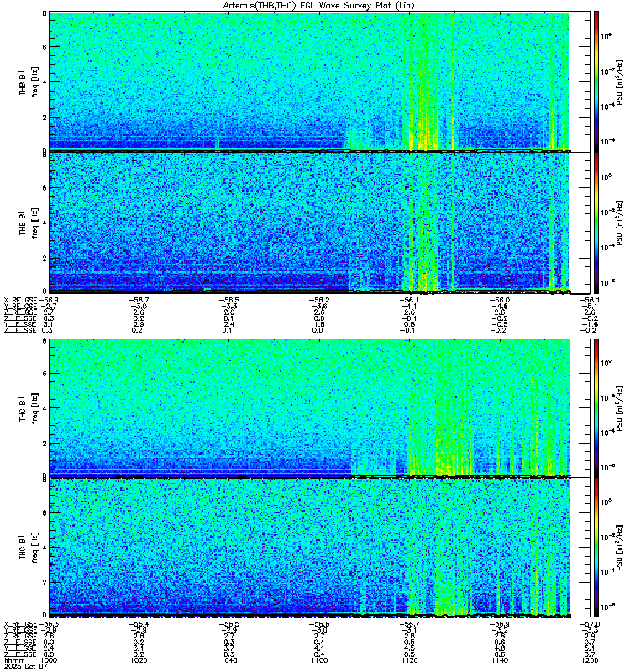Screen dimensions: 630x672
Task: Click the '4' frequency tick of the THC B⊥ panel
Action: (45, 407)
